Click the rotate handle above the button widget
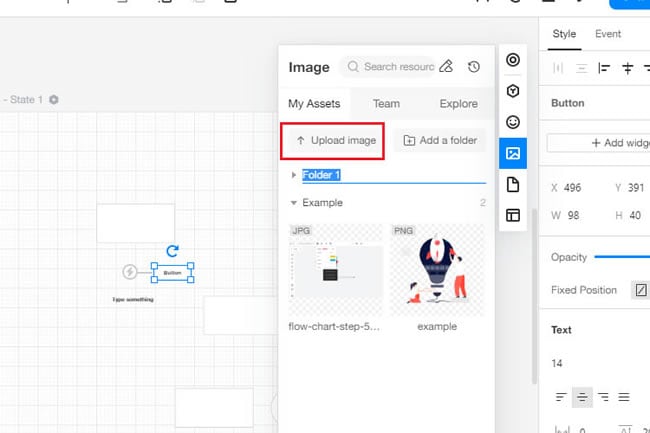This screenshot has width=650, height=433. click(172, 251)
